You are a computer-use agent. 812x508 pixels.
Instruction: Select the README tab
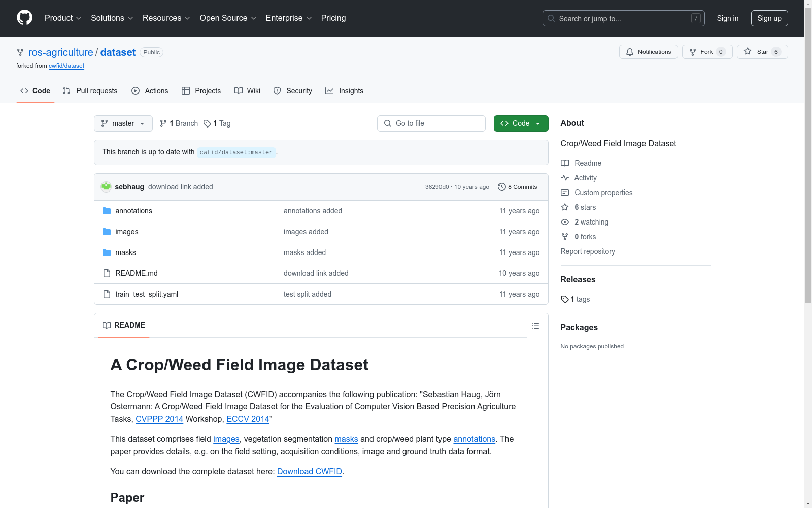pos(124,325)
